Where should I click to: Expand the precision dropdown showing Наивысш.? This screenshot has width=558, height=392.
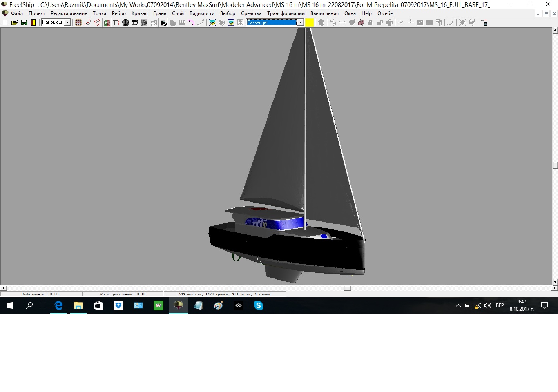[67, 22]
